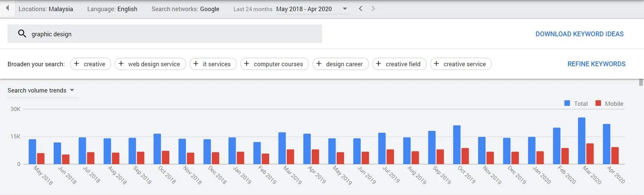Add 'creative field' keyword chip
The image size is (644, 195).
tap(399, 64)
